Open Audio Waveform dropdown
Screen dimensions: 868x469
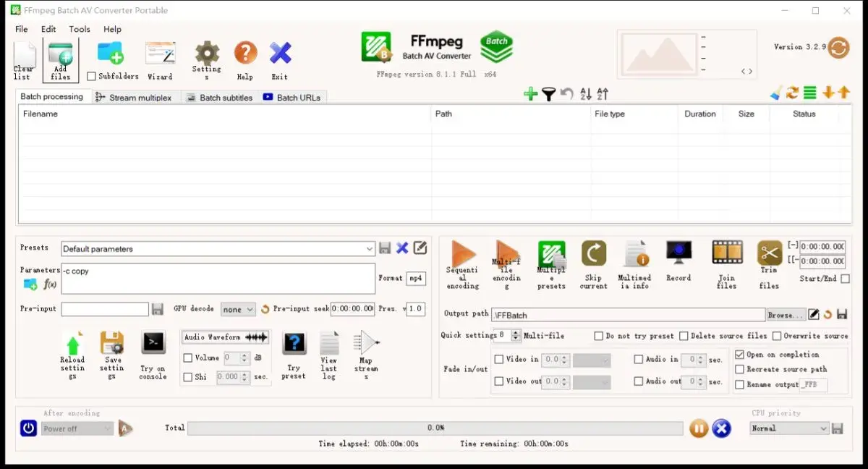[225, 337]
